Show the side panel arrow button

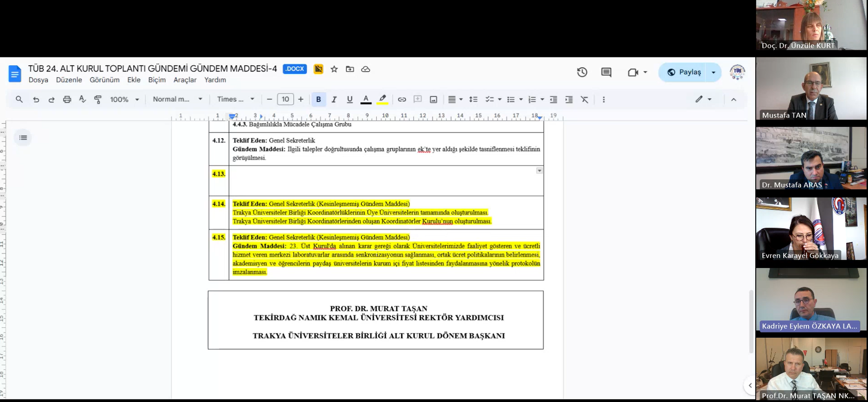tap(750, 385)
